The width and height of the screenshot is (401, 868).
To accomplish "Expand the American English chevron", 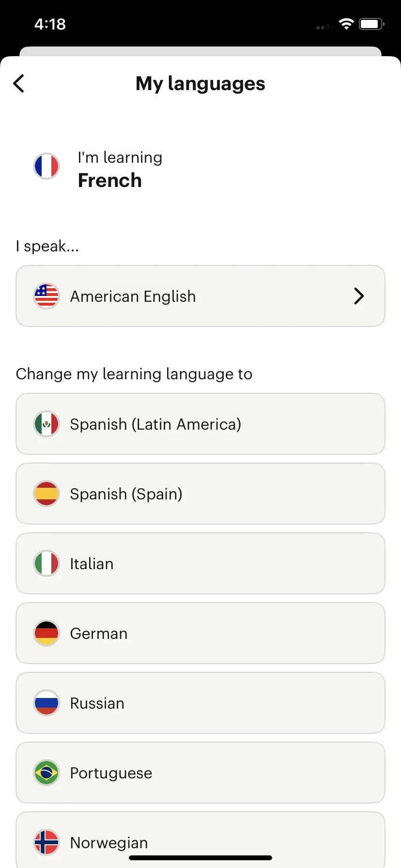I will pos(359,296).
